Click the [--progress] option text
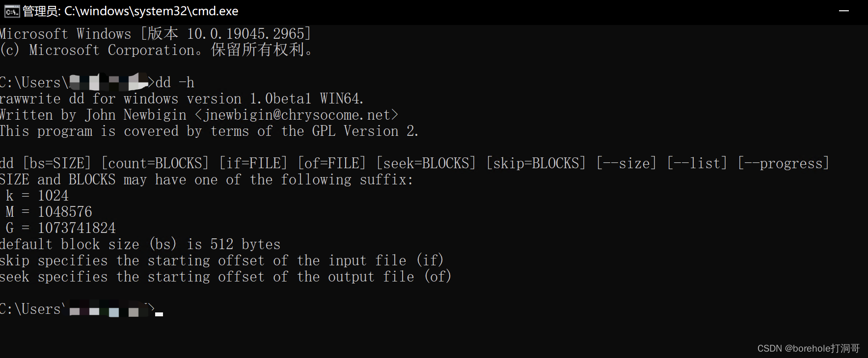Viewport: 868px width, 358px height. tap(784, 163)
